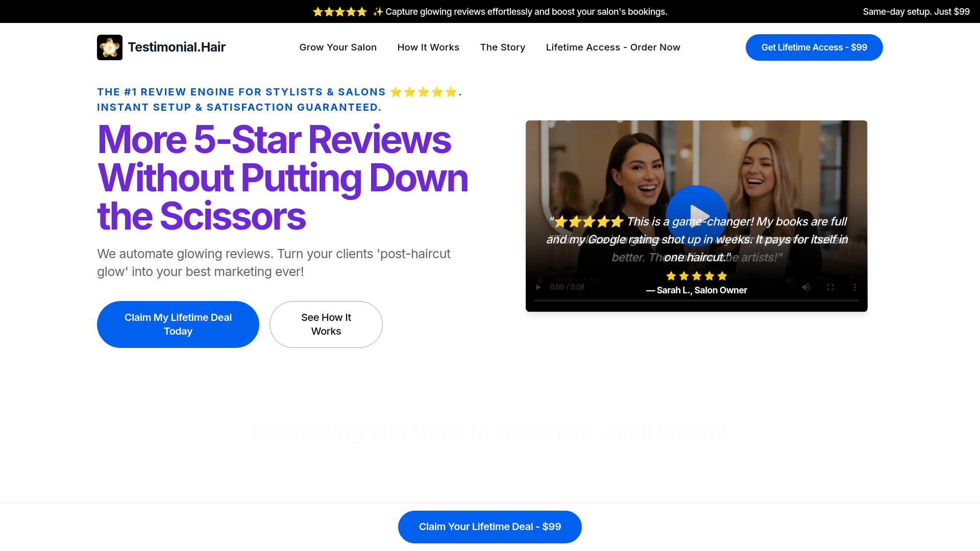Enter fullscreen with the video fullscreen icon

click(x=830, y=287)
